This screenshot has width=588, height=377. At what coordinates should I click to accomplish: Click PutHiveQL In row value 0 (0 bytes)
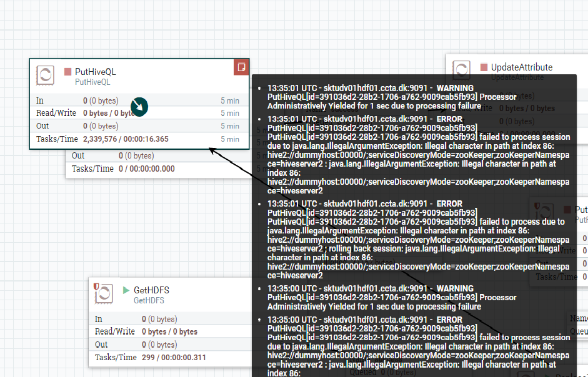click(x=101, y=101)
